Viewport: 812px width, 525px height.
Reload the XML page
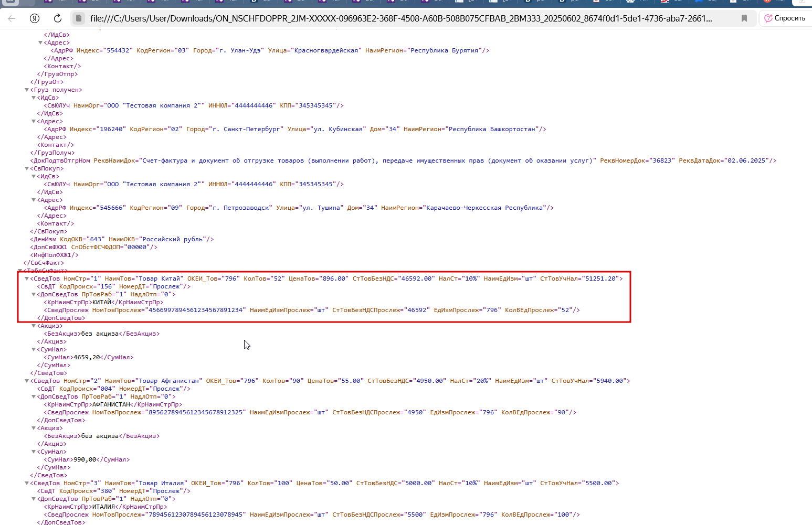click(x=58, y=18)
